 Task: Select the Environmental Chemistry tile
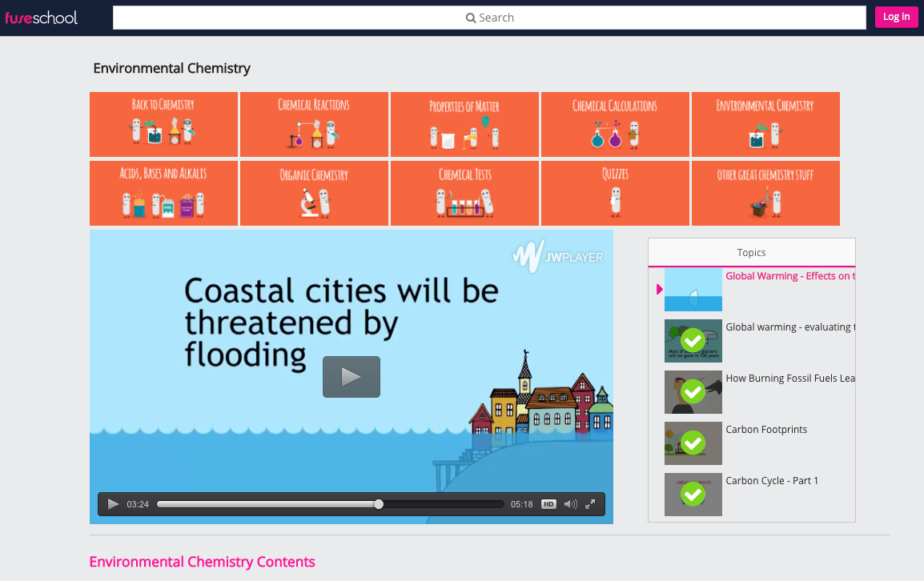tap(765, 124)
